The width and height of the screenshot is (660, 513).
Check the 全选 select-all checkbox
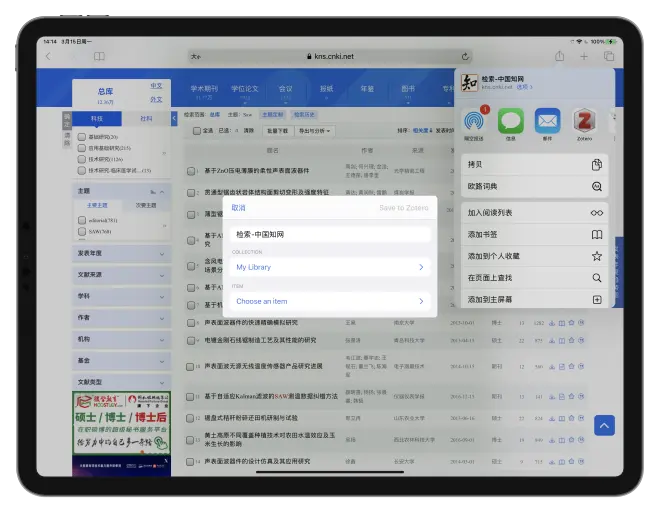point(197,131)
